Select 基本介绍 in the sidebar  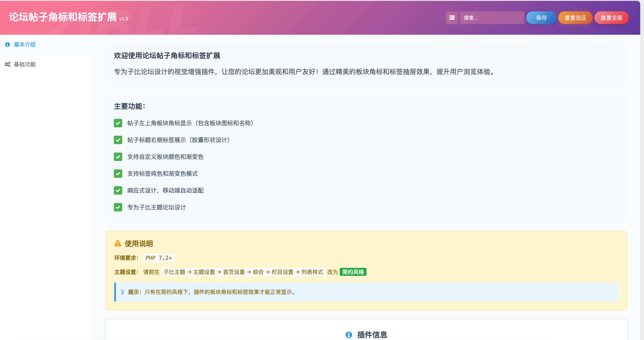25,45
